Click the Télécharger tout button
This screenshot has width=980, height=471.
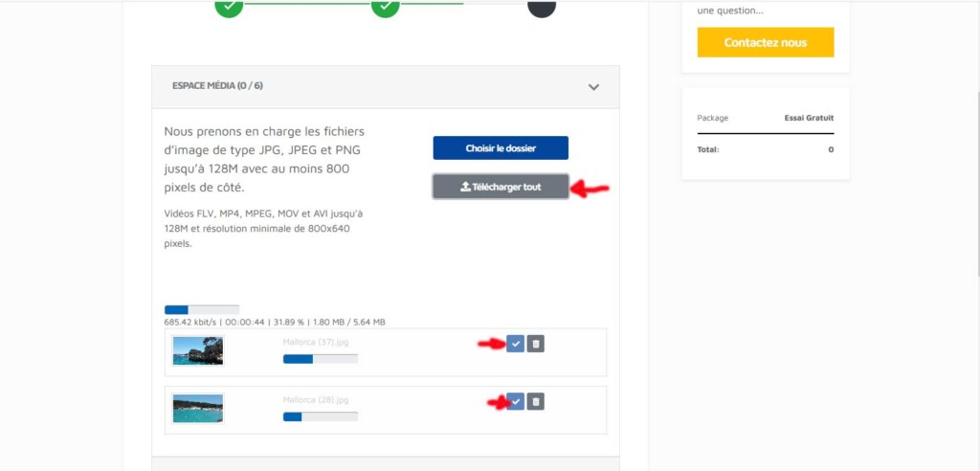tap(501, 187)
